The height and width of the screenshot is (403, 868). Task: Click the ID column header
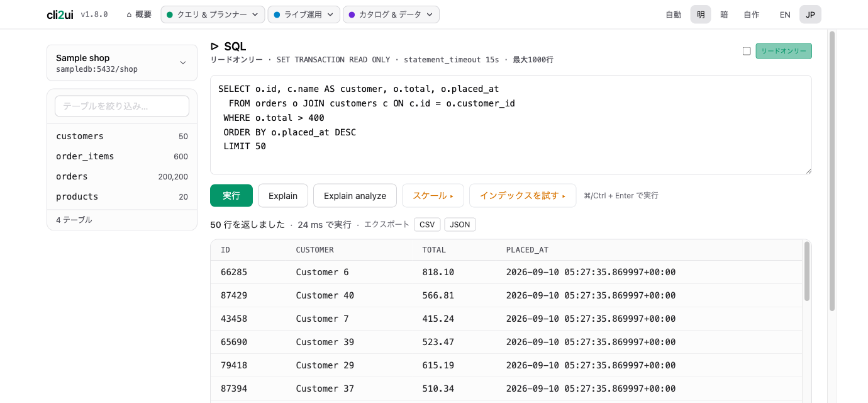[225, 250]
